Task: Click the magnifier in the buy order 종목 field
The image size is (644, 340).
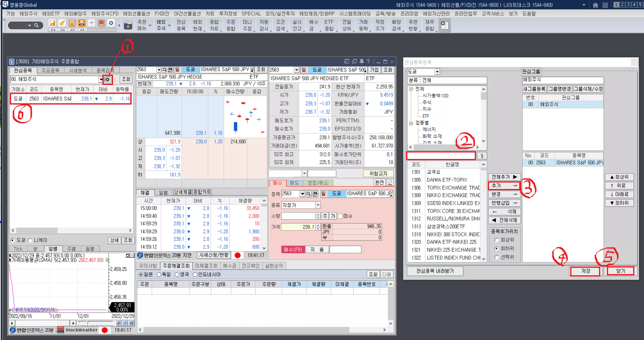Action: tap(309, 194)
